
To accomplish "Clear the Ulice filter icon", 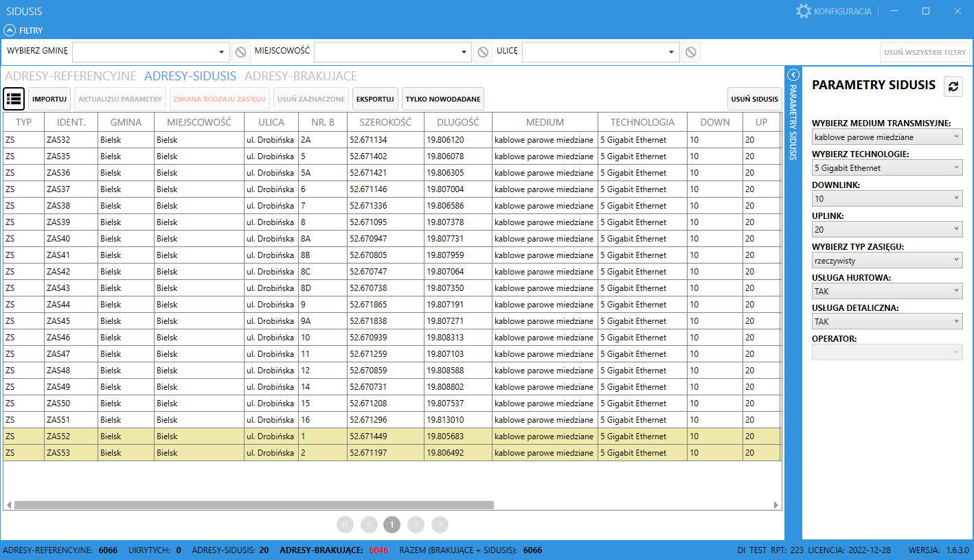I will [690, 52].
